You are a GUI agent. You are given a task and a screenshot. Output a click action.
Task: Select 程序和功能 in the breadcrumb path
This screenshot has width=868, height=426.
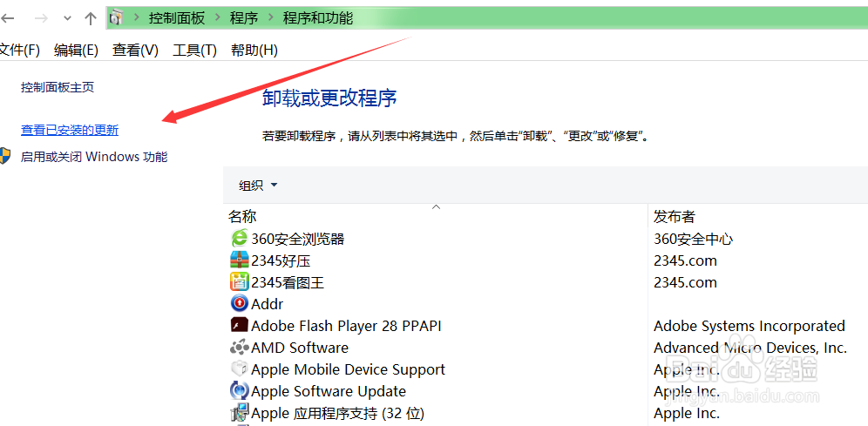tap(318, 18)
